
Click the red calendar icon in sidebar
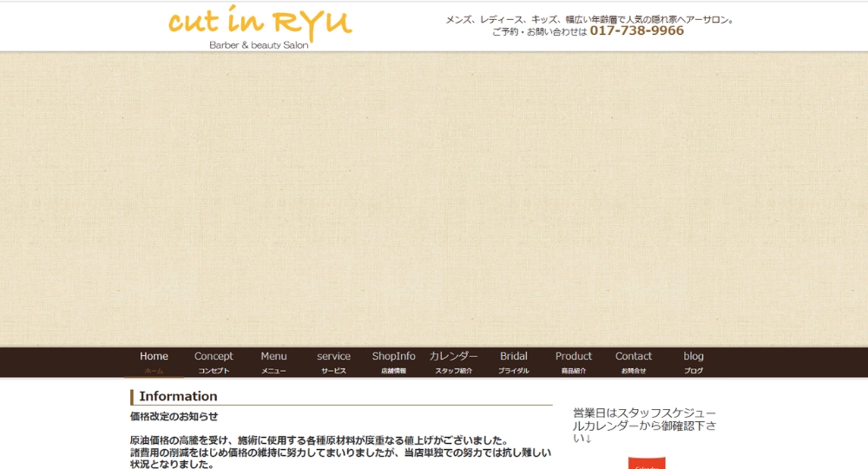pyautogui.click(x=647, y=463)
